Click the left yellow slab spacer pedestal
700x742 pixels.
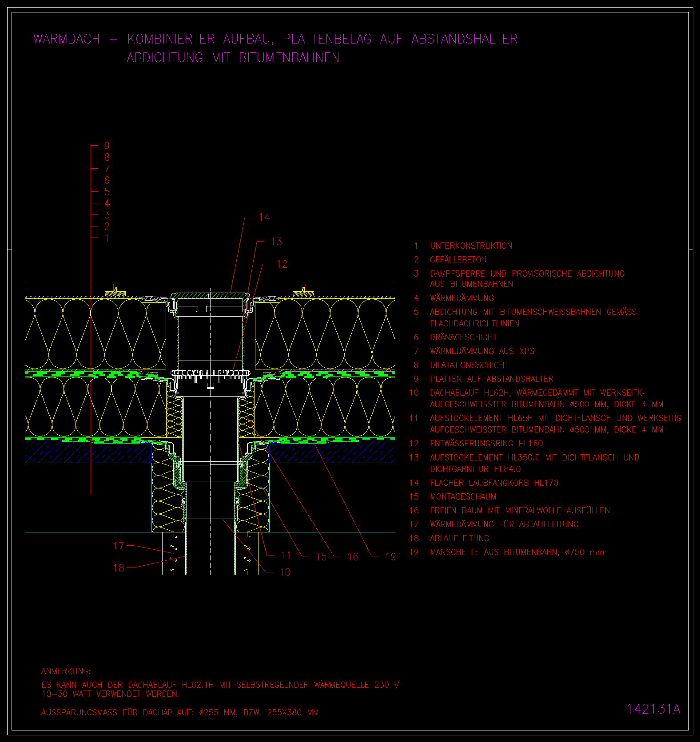tap(115, 292)
